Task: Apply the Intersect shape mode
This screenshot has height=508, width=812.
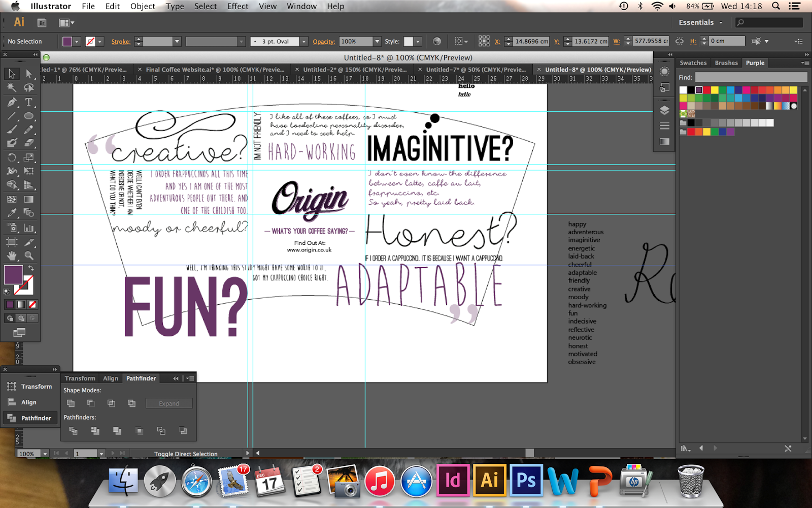Action: pos(111,403)
